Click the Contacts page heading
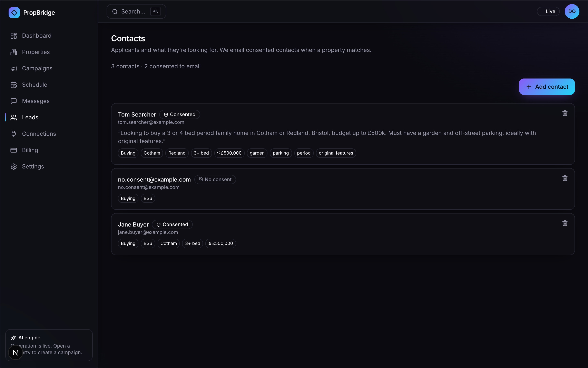 (x=128, y=38)
